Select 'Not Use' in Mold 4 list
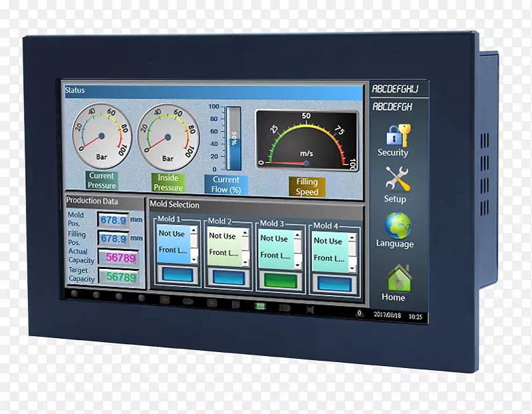Viewport: 532px width, 414px height. coord(328,241)
